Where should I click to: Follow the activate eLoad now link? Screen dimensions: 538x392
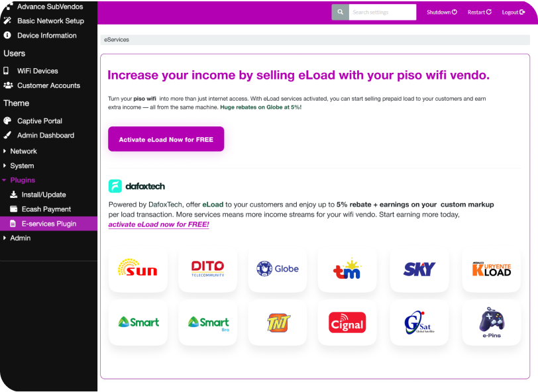point(158,224)
